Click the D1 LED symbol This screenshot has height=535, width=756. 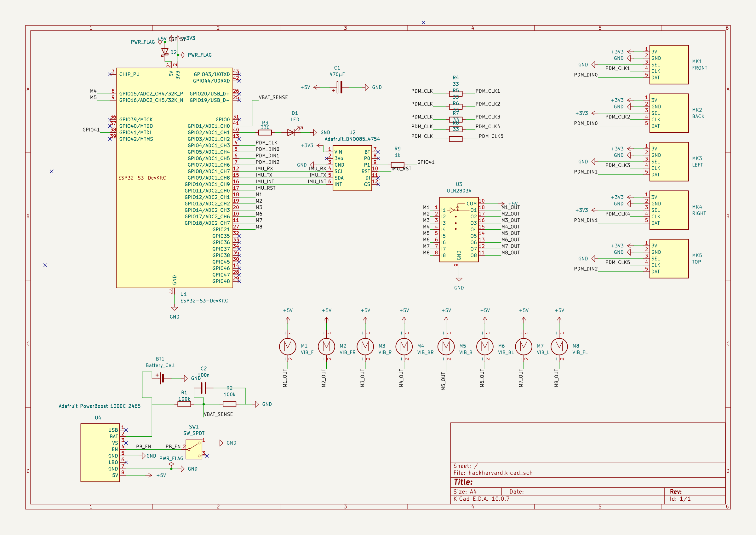click(x=291, y=132)
